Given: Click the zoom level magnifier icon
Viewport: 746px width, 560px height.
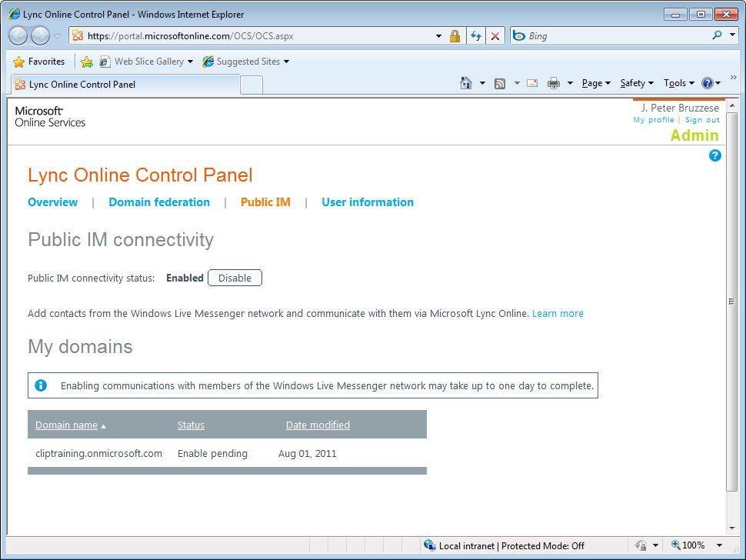Looking at the screenshot, I should tap(675, 545).
